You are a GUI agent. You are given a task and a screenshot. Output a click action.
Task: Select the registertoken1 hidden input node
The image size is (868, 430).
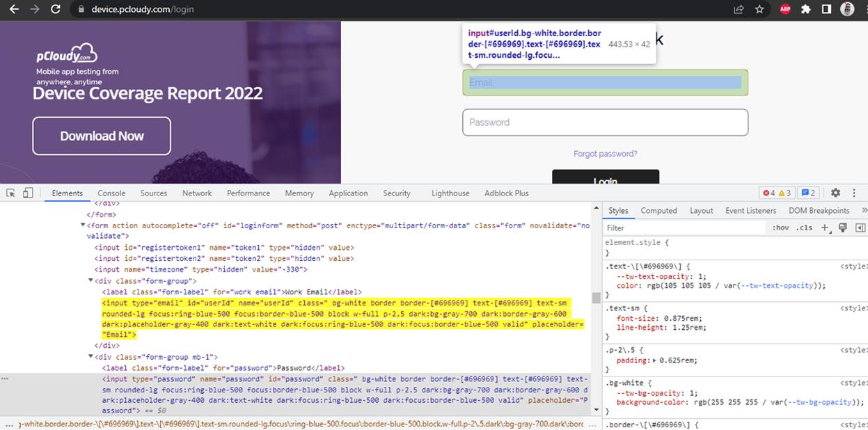pos(224,248)
